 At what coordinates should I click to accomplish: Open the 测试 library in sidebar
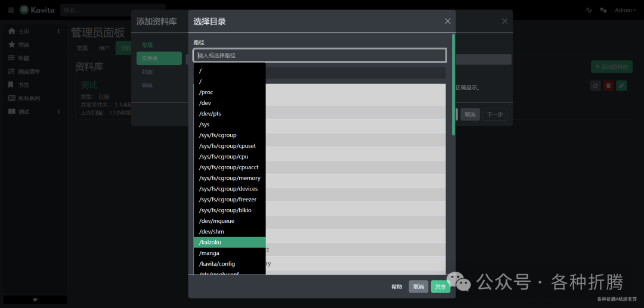pyautogui.click(x=24, y=111)
